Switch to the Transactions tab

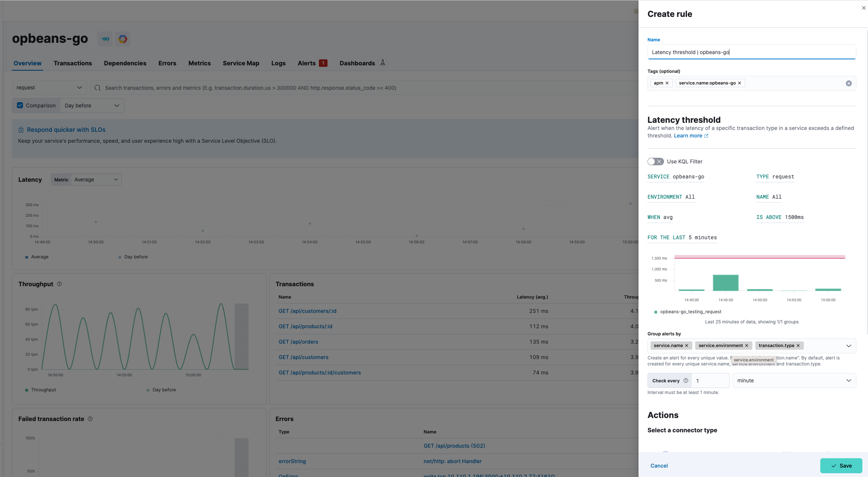(72, 63)
